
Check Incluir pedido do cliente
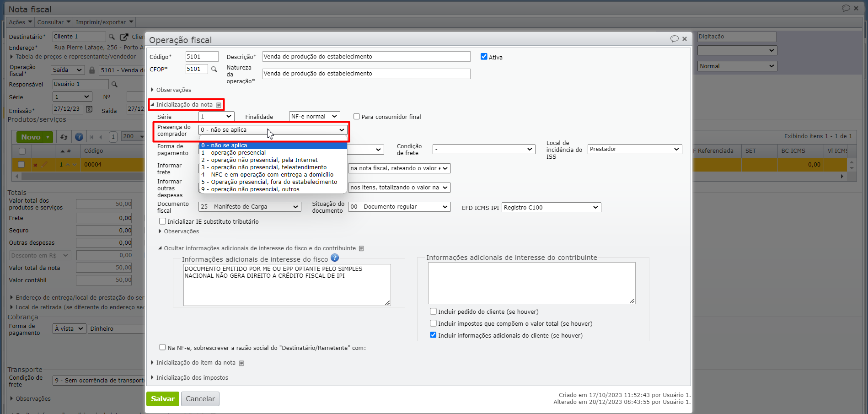tap(433, 312)
